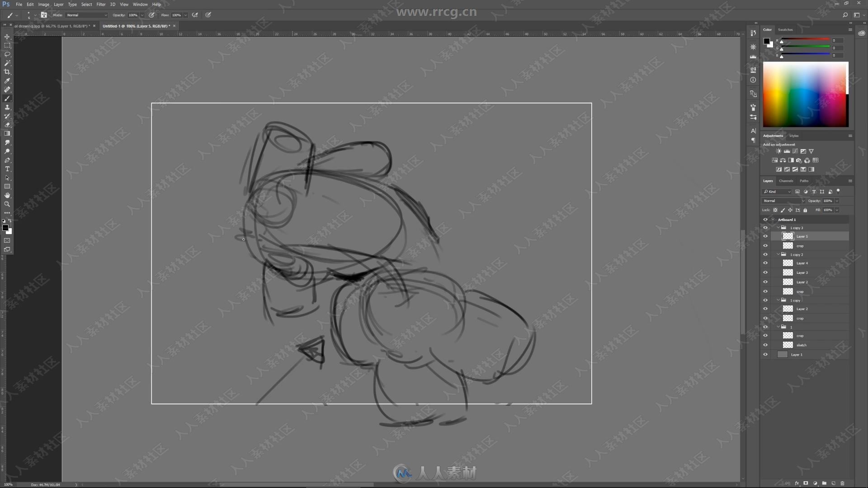Collapse the 1 copy 3 group
The image size is (868, 488).
click(778, 228)
